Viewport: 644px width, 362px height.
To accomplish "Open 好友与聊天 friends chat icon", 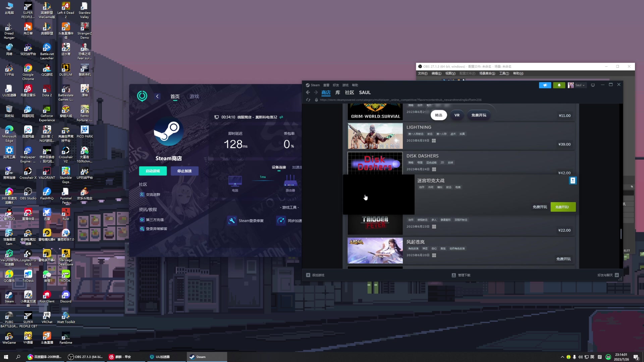I will click(x=616, y=275).
